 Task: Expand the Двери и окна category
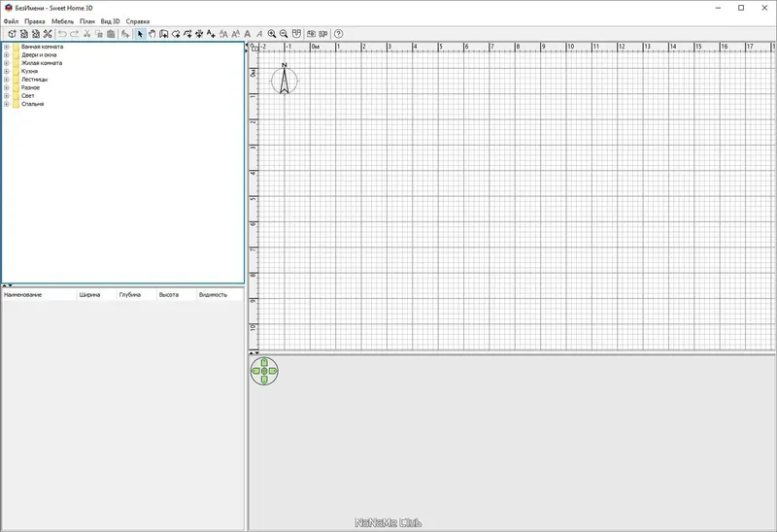click(7, 55)
